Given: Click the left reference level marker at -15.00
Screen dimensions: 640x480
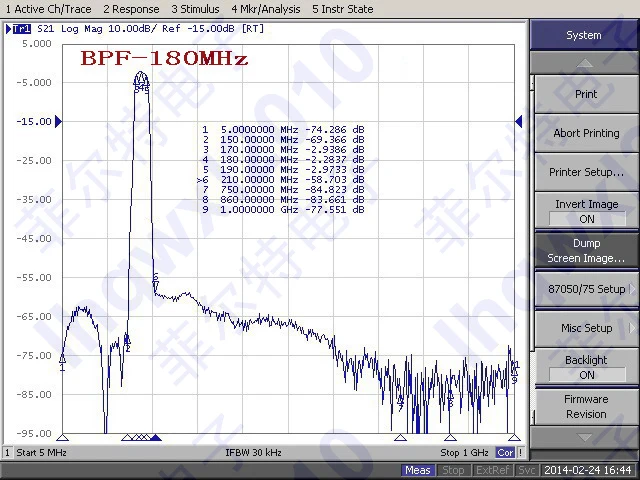Looking at the screenshot, I should 58,121.
